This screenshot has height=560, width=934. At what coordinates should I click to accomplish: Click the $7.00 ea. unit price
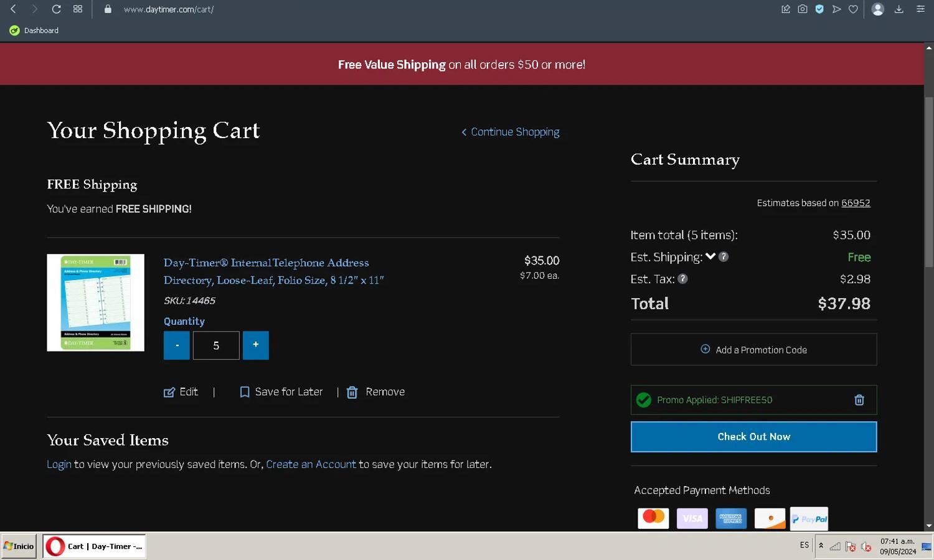tap(539, 276)
